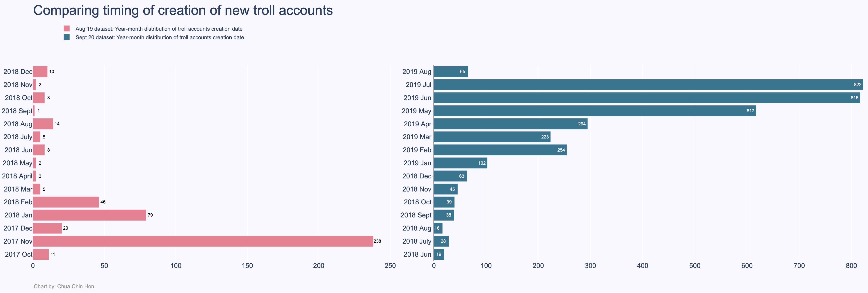Toggle the Aug 19 dataset legend entry
The image size is (868, 293).
tap(159, 29)
